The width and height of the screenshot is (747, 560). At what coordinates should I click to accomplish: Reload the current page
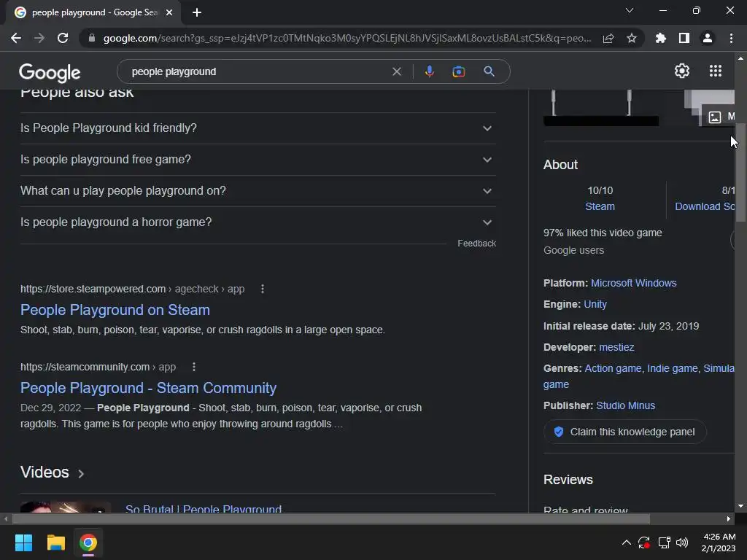point(63,38)
